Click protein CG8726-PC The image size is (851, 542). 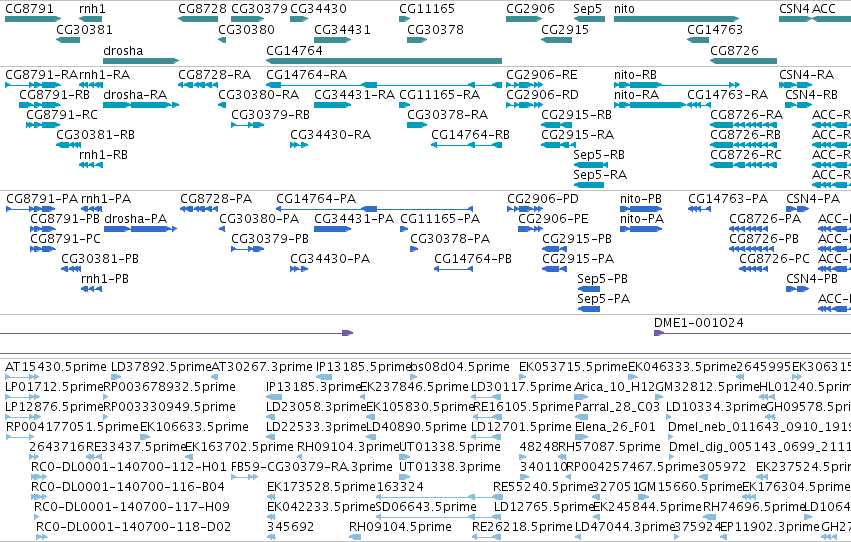tap(774, 259)
